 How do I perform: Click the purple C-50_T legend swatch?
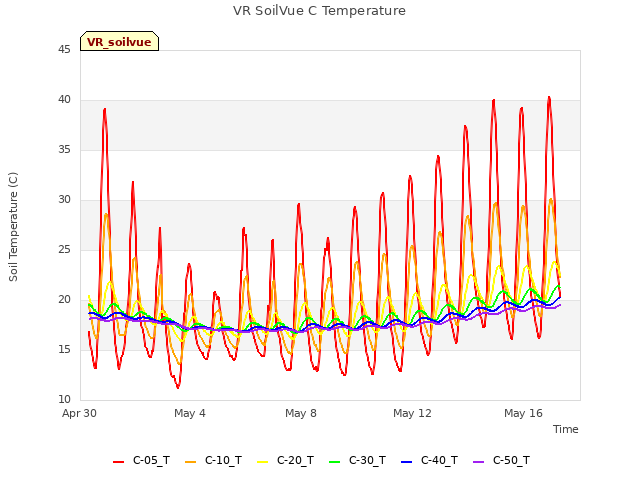pyautogui.click(x=478, y=462)
